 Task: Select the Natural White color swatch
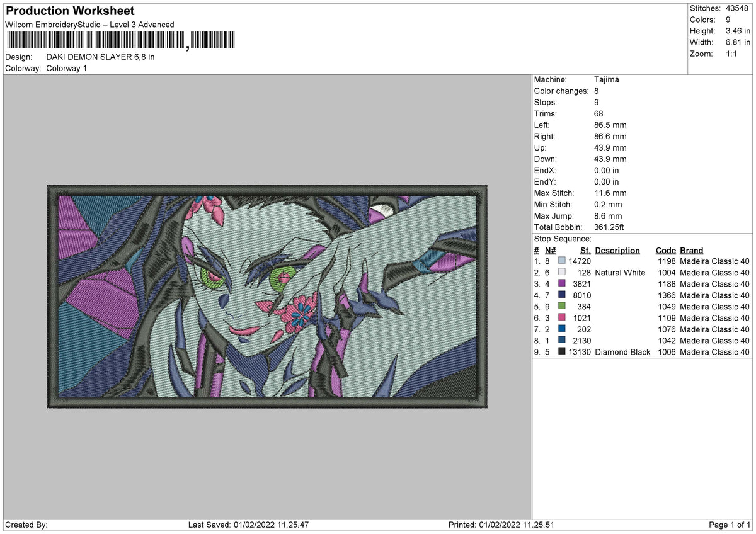[x=562, y=273]
